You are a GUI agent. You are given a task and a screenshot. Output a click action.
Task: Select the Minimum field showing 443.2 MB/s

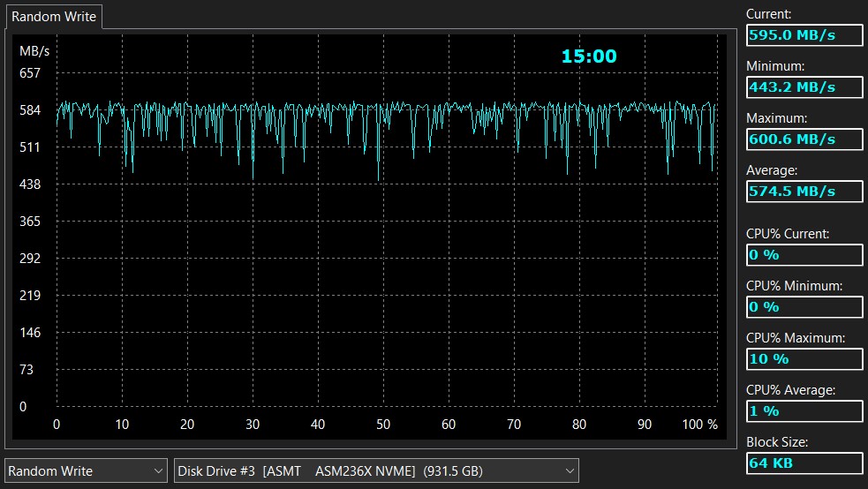(x=804, y=87)
